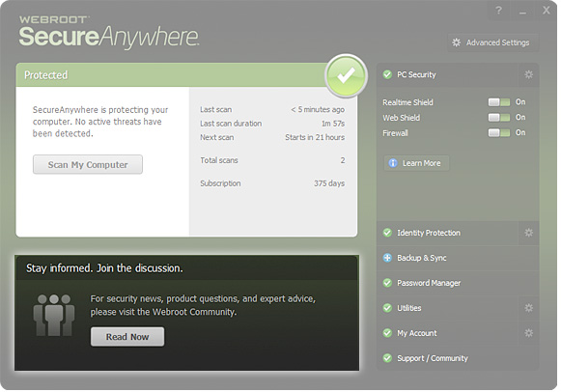Click the 'Web Shield' label
561x392 pixels.
click(402, 118)
